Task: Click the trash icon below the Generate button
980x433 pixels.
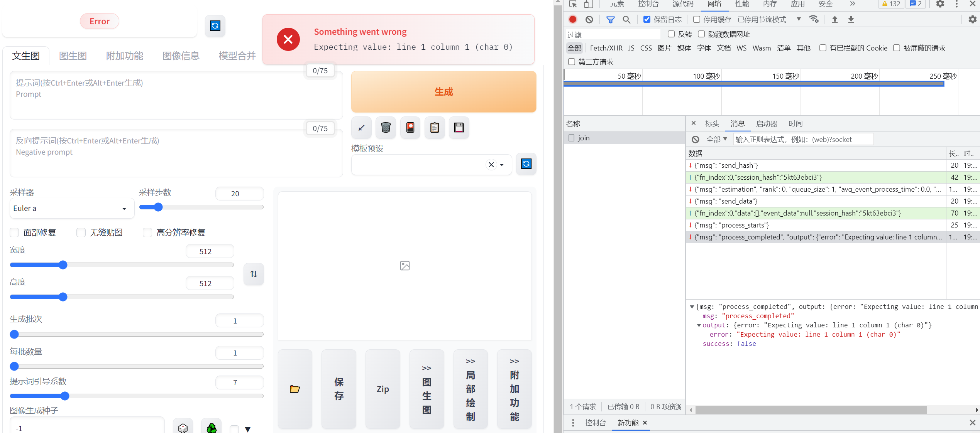Action: [385, 127]
